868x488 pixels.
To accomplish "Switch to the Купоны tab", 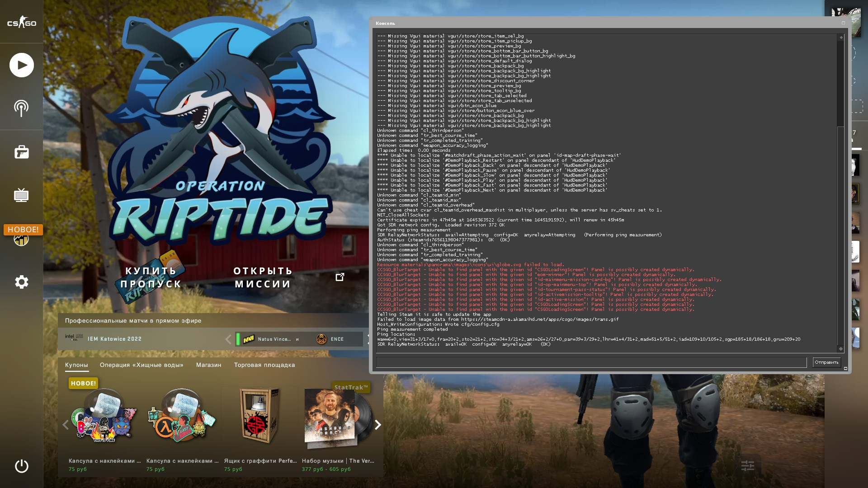I will [76, 365].
